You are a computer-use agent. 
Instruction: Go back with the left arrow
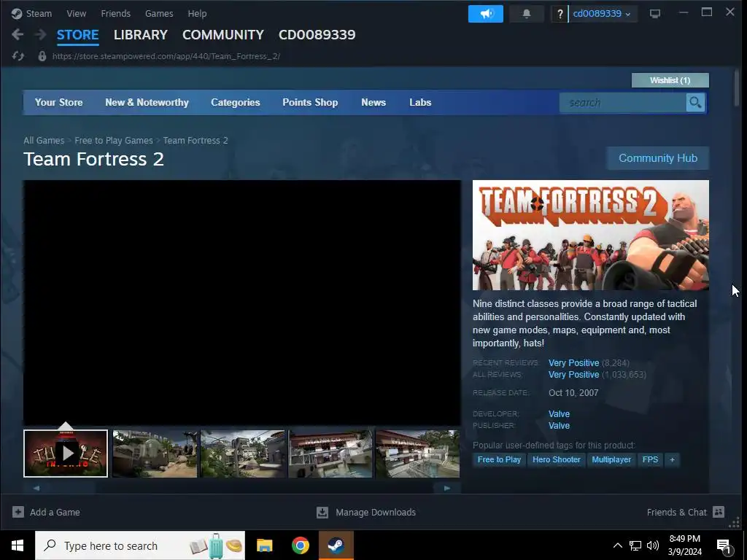[x=18, y=34]
